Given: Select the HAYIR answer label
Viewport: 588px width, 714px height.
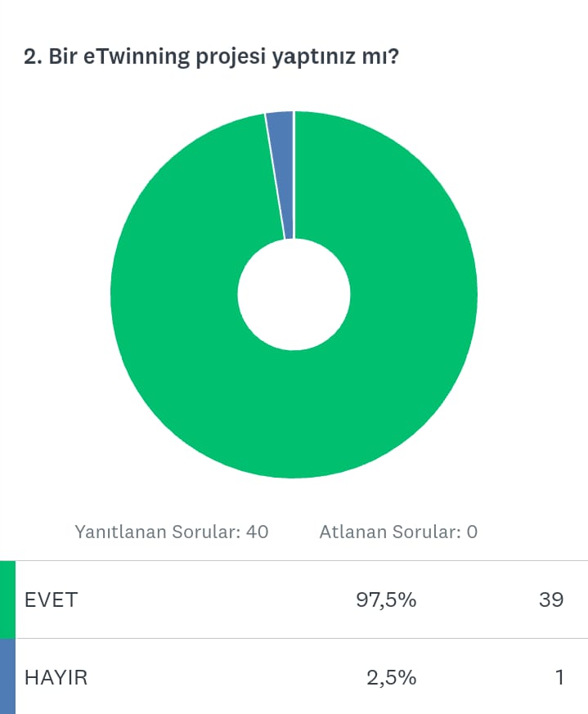Looking at the screenshot, I should [x=56, y=677].
